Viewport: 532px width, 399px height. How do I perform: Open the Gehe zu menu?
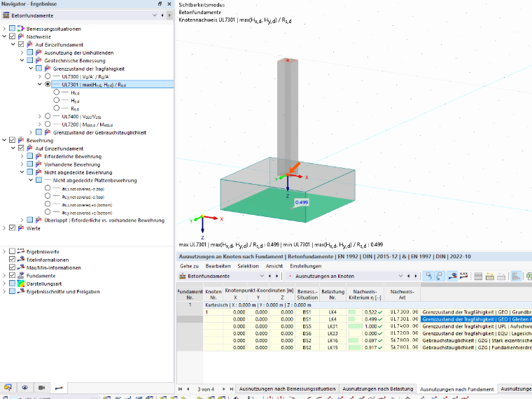[x=189, y=266]
